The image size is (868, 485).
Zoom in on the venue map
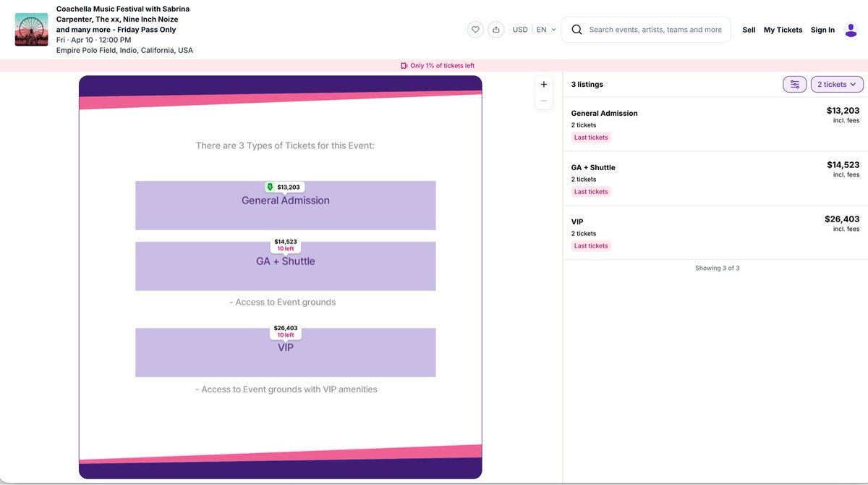[544, 84]
